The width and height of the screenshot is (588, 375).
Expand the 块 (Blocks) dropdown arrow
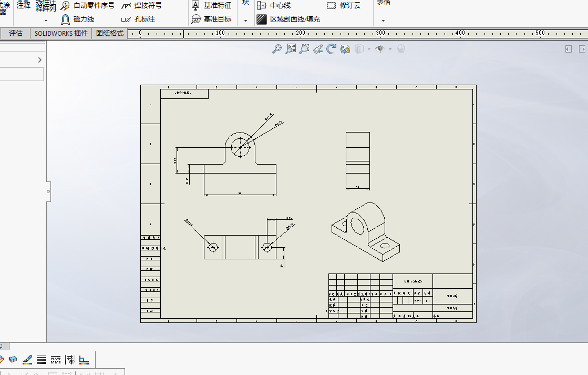pos(245,21)
